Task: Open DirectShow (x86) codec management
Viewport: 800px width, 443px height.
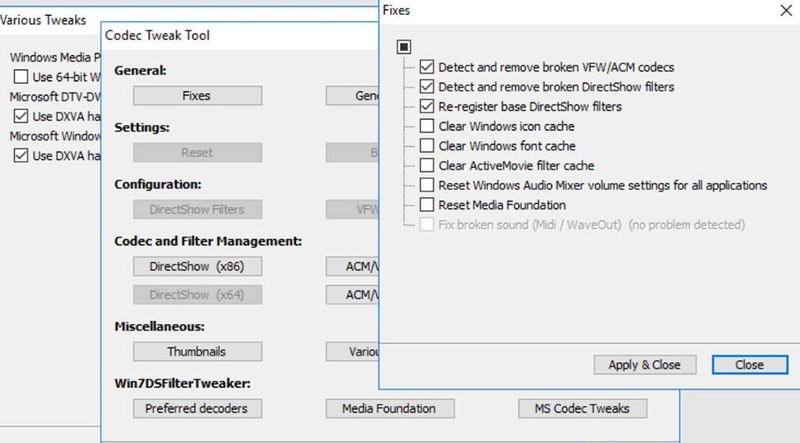Action: 197,266
